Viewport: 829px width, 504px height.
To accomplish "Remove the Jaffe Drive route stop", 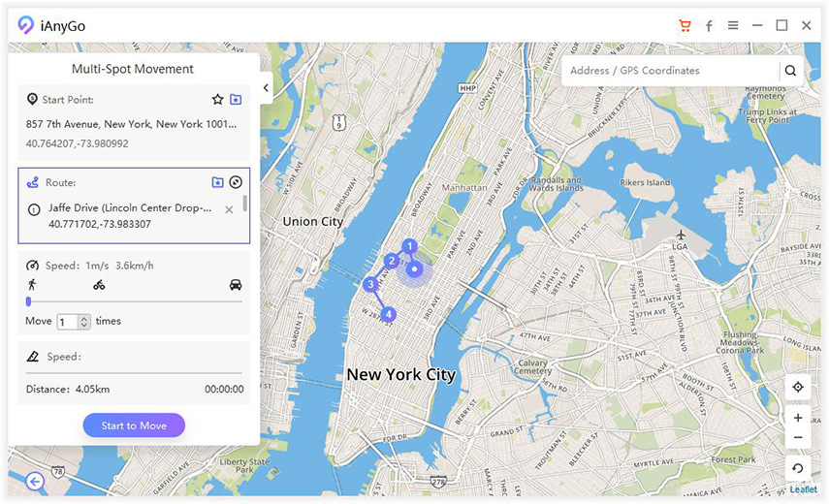I will [229, 209].
